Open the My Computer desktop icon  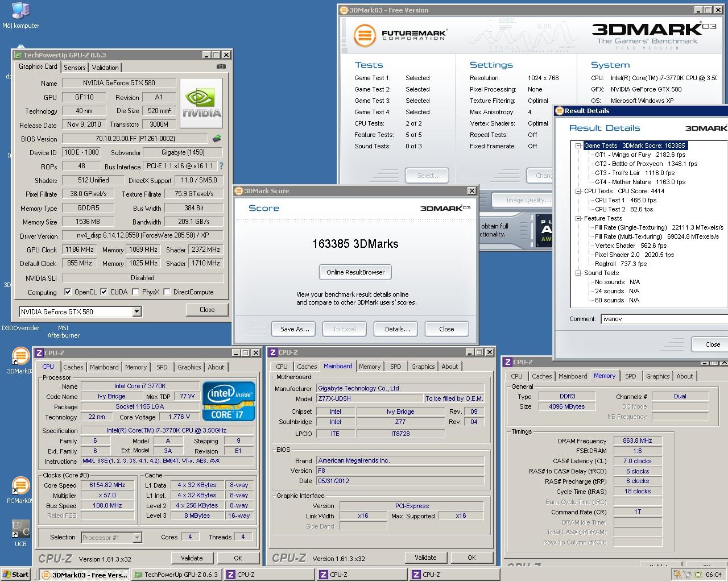pyautogui.click(x=20, y=15)
